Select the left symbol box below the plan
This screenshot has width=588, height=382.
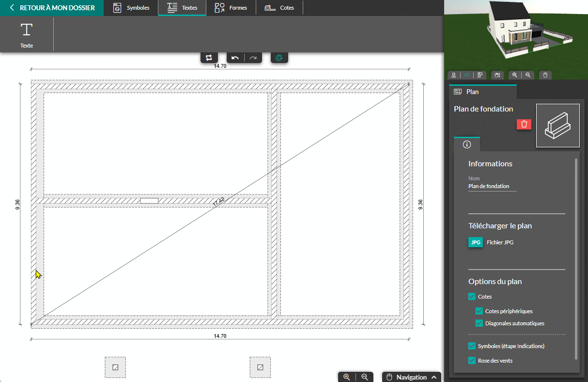coord(115,367)
